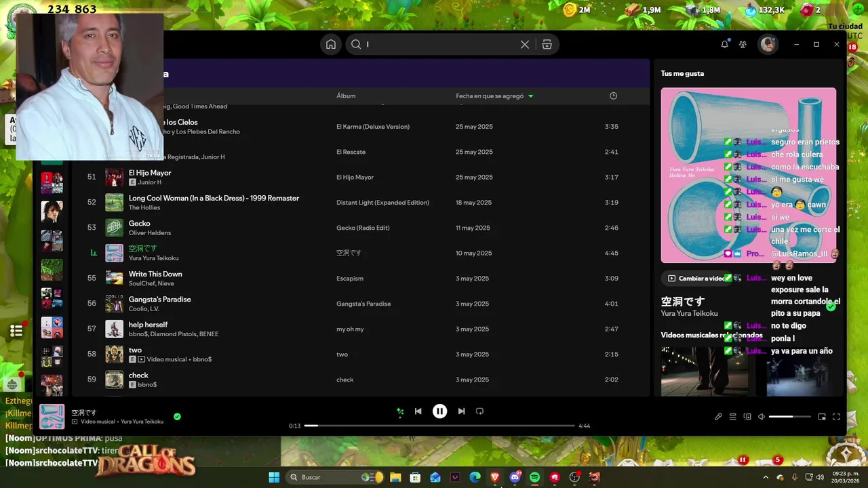Image resolution: width=868 pixels, height=488 pixels.
Task: Show hidden system tray icons
Action: click(766, 477)
